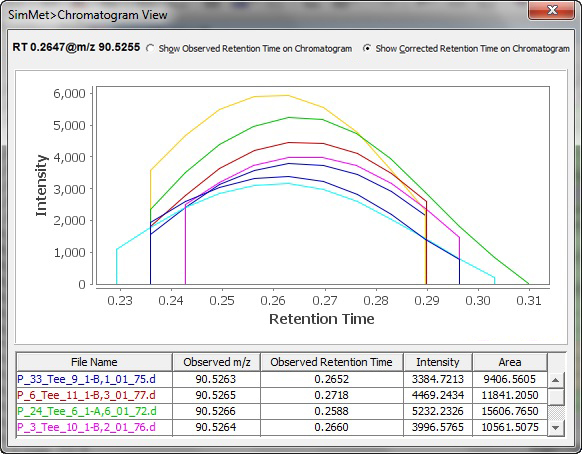Select Show Observed Retention Time radio button
582x454 pixels.
pos(150,49)
